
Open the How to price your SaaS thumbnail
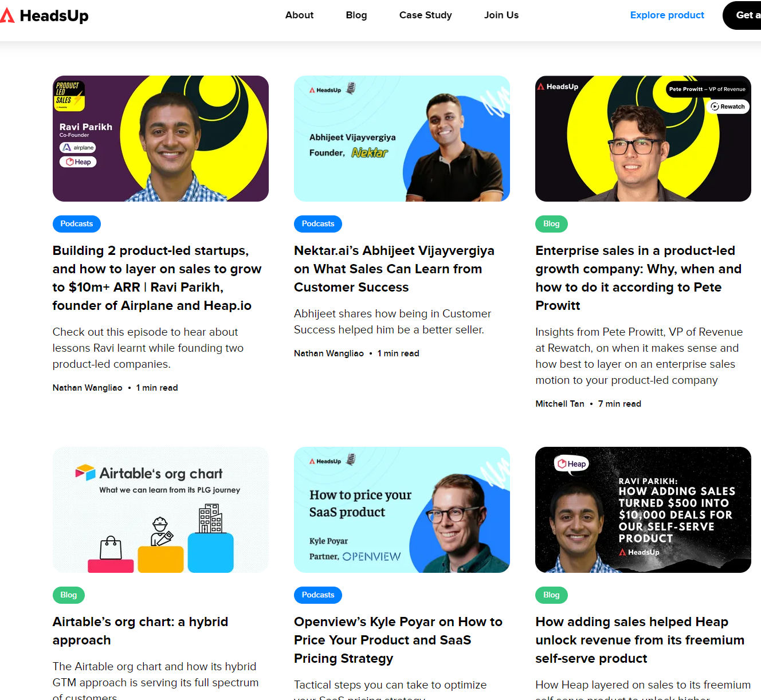pyautogui.click(x=402, y=510)
